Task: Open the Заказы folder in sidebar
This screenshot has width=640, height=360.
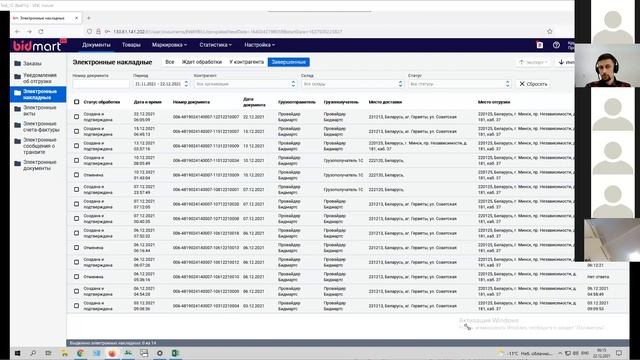Action: click(32, 64)
